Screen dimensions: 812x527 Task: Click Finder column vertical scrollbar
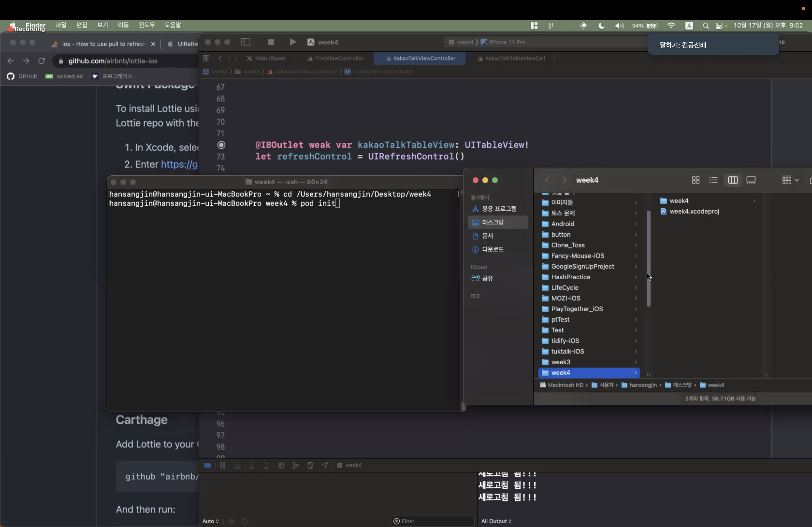(648, 258)
